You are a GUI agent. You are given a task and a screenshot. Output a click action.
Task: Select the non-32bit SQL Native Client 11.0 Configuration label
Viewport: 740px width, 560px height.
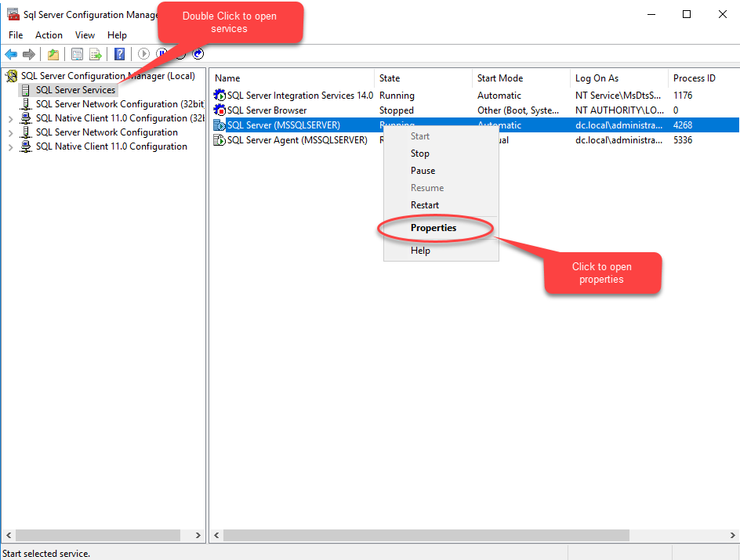111,146
